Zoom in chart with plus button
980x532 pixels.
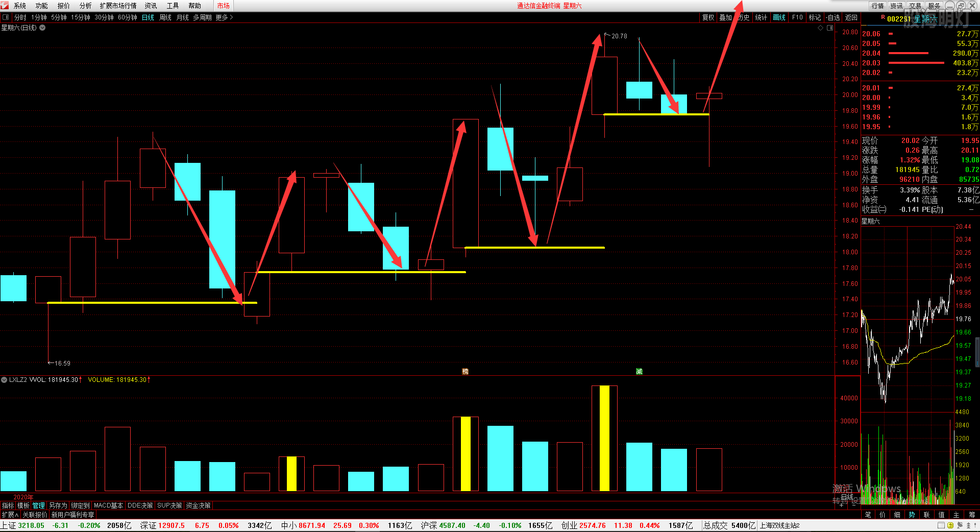click(x=842, y=504)
